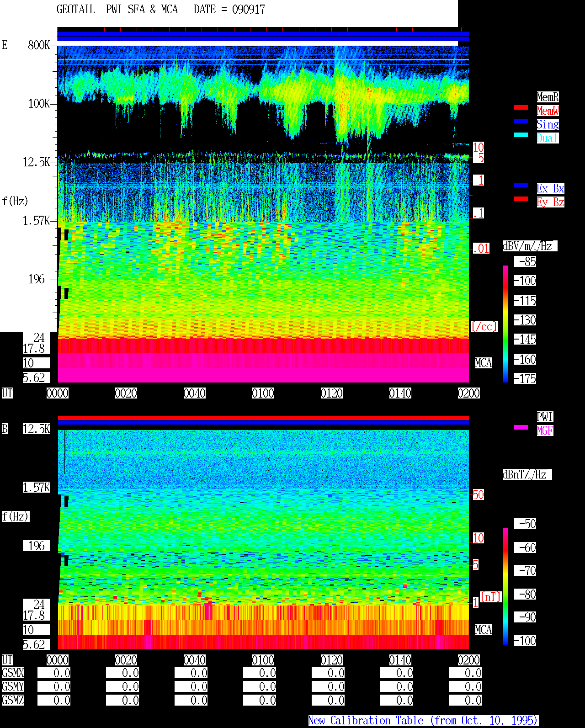
Task: Select the MemR legend label
Action: coord(548,97)
